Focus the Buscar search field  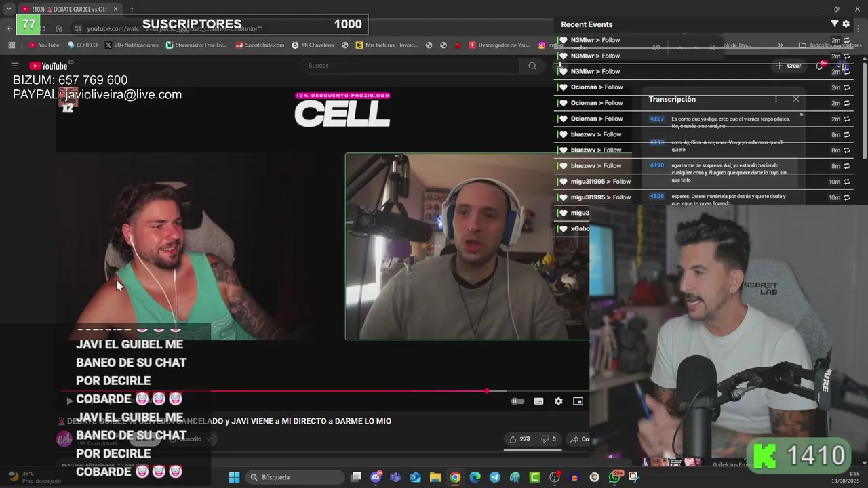(x=410, y=66)
